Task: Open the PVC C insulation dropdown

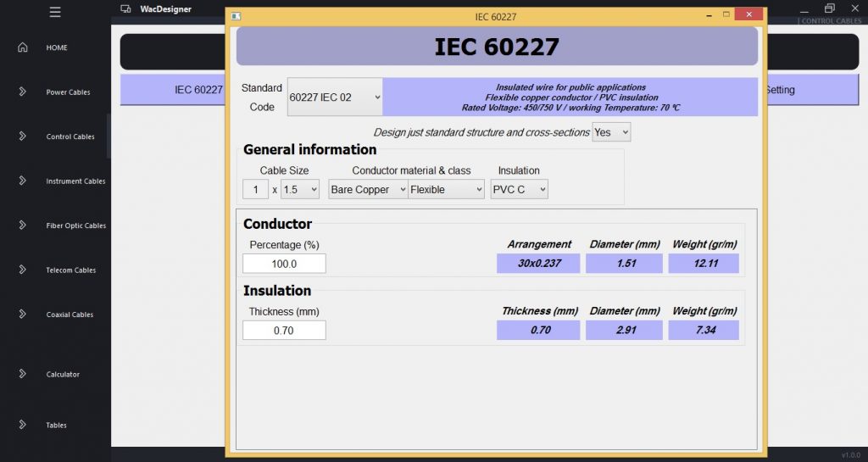Action: tap(519, 189)
